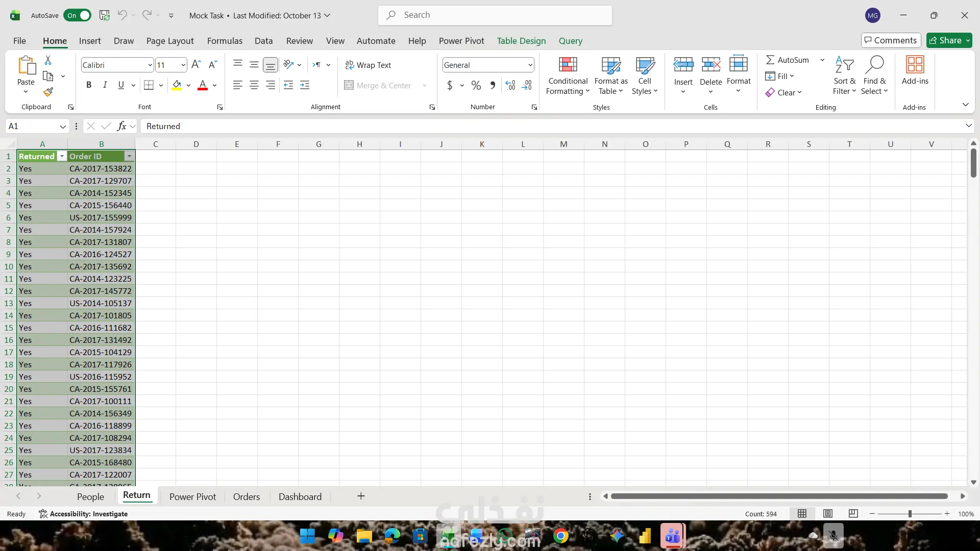
Task: Expand the Number Format dropdown
Action: pyautogui.click(x=530, y=65)
